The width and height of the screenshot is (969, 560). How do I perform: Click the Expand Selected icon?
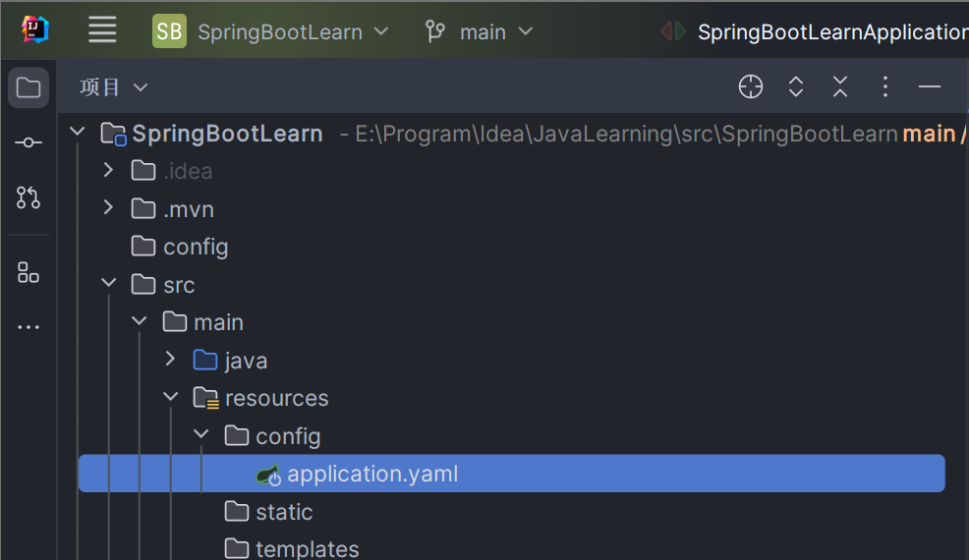click(x=796, y=86)
